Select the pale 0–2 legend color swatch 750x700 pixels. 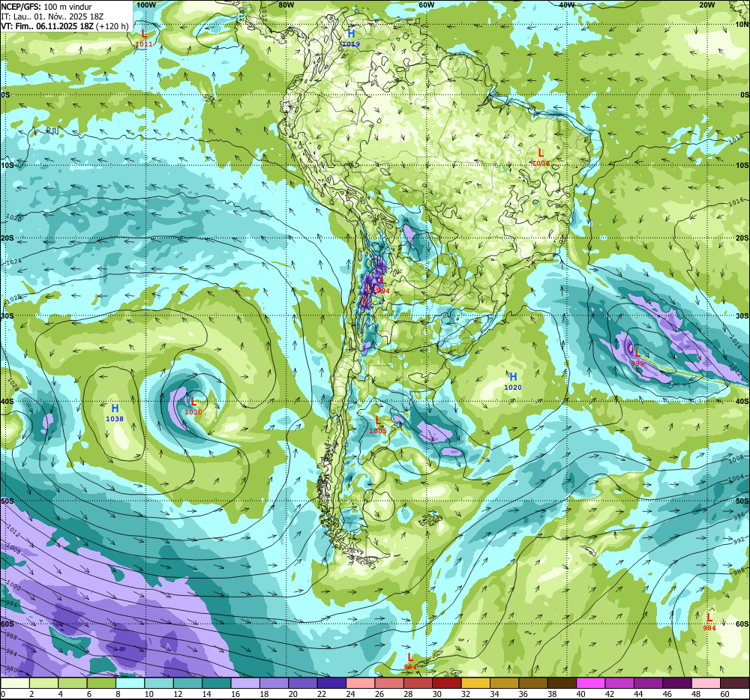click(15, 684)
